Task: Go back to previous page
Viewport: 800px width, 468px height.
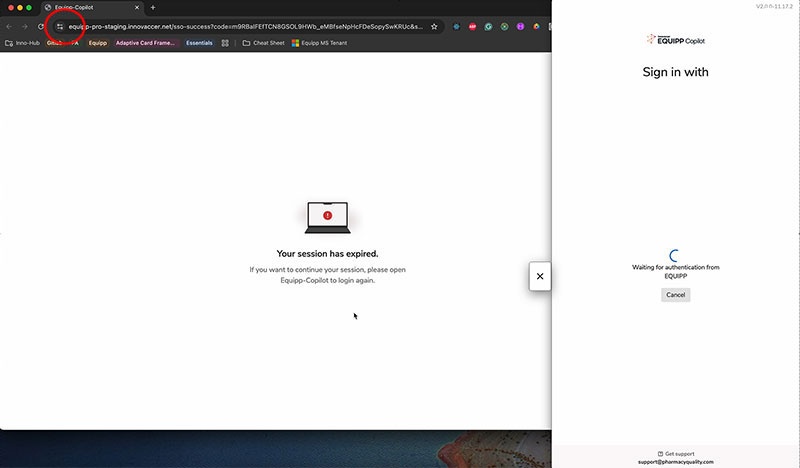Action: click(x=9, y=27)
